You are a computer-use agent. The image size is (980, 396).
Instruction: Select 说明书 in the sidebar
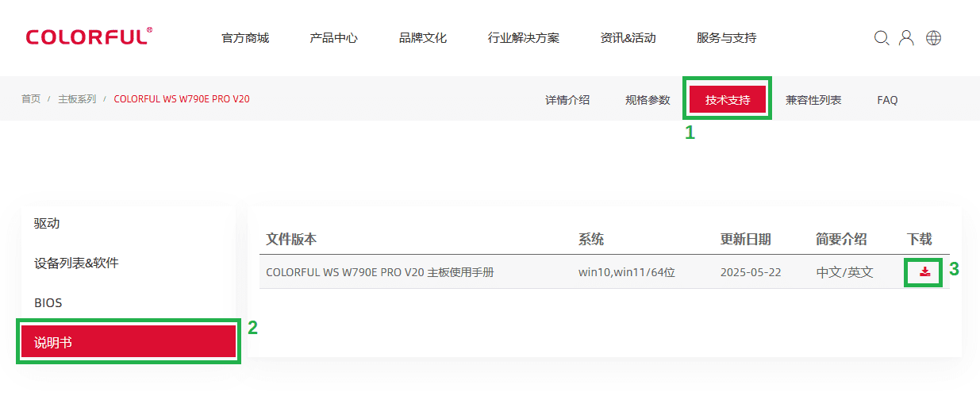tap(128, 342)
